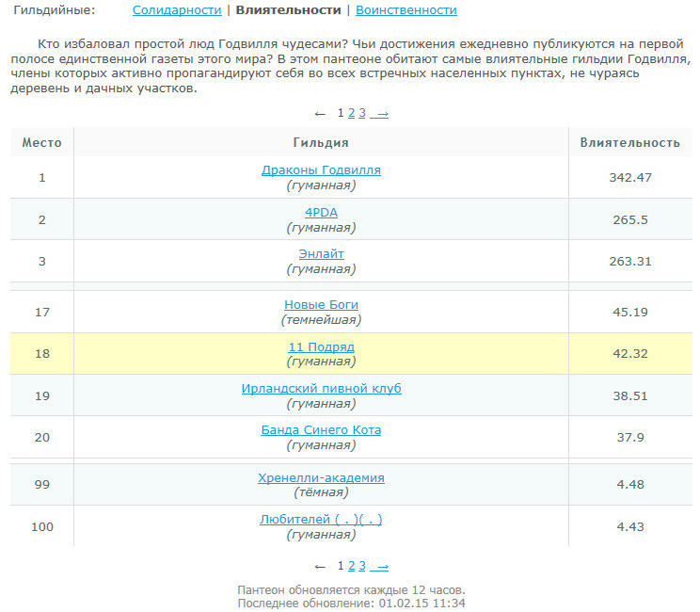
Task: Click the bottom previous-page arrow
Action: (320, 567)
